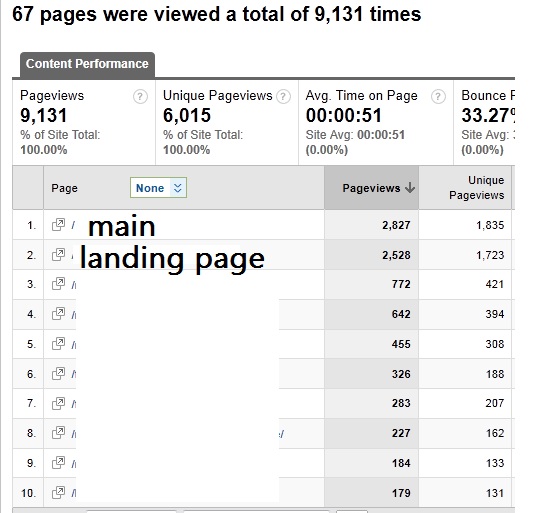Open row 2 page in new window icon
The height and width of the screenshot is (513, 548).
[58, 255]
